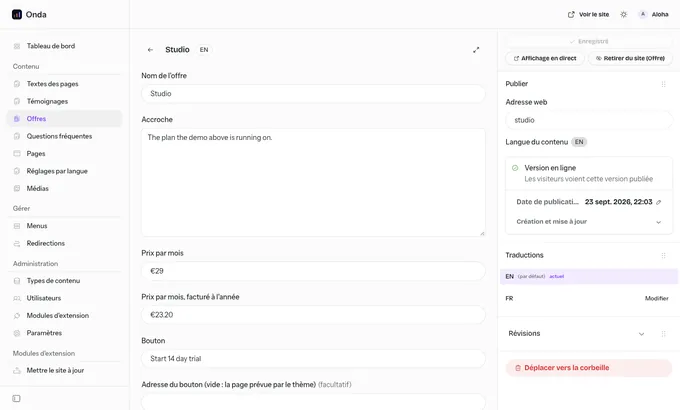Click the Onda logo icon
The width and height of the screenshot is (680, 410).
click(17, 14)
